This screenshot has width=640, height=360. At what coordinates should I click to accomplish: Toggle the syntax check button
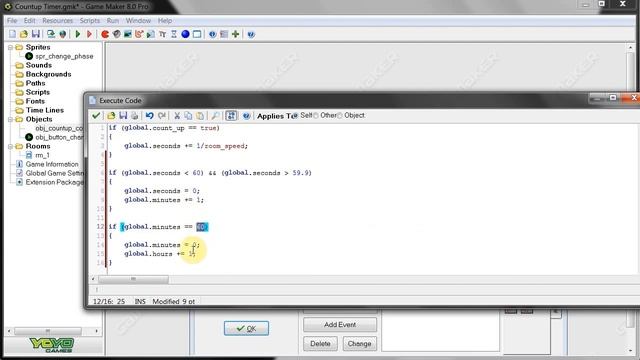coord(231,116)
